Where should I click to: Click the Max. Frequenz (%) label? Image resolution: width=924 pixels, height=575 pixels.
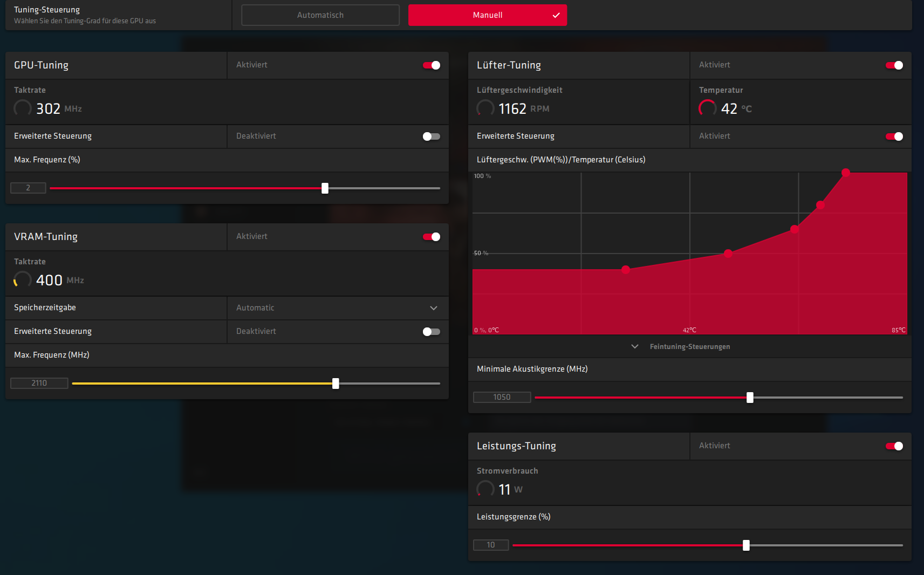(47, 160)
